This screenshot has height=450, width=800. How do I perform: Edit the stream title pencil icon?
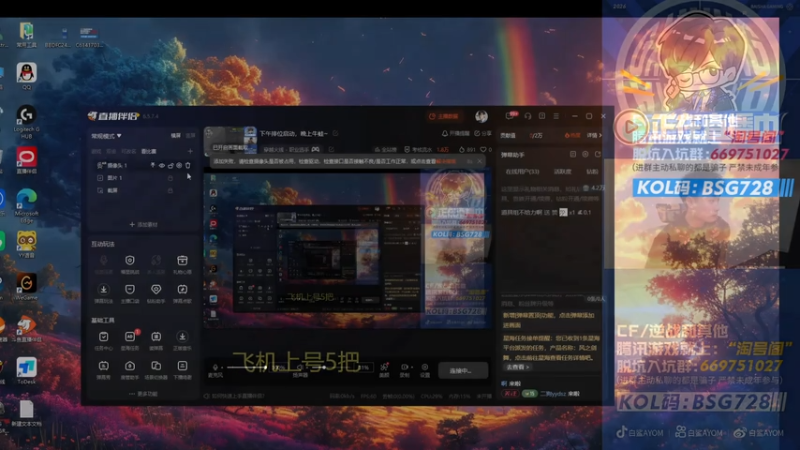point(335,134)
